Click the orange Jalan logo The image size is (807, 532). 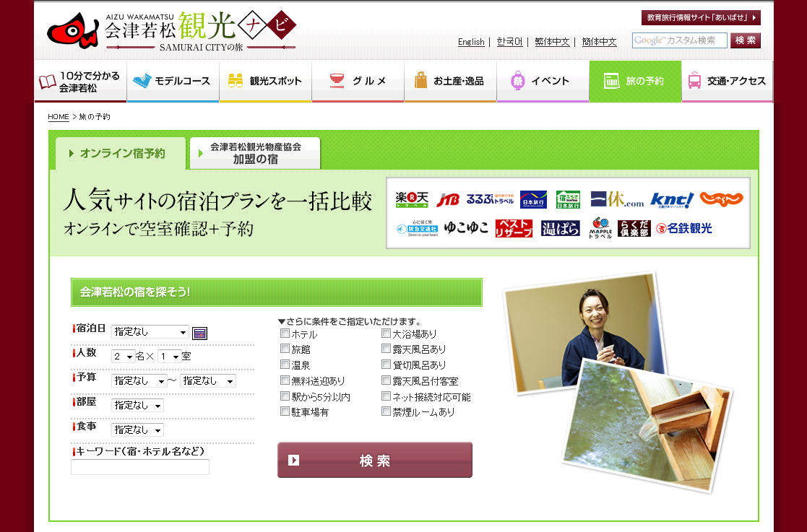click(722, 199)
